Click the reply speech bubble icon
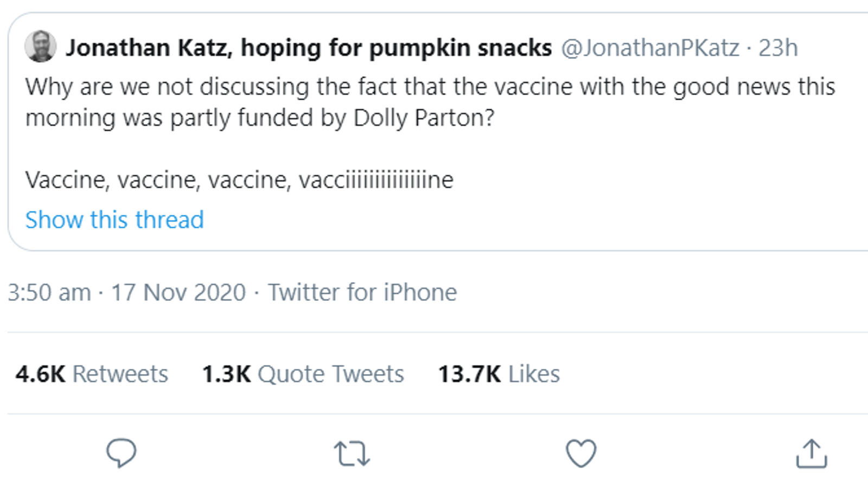868x488 pixels. (121, 453)
